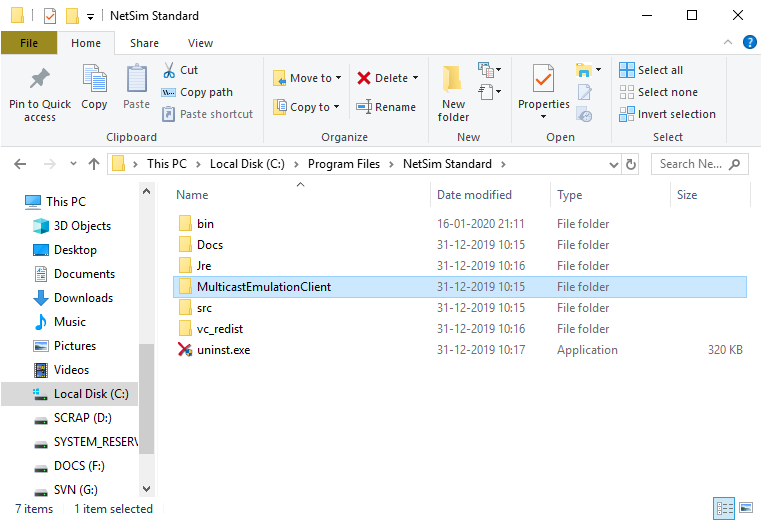
Task: Click Copy path in Clipboard group
Action: click(197, 92)
